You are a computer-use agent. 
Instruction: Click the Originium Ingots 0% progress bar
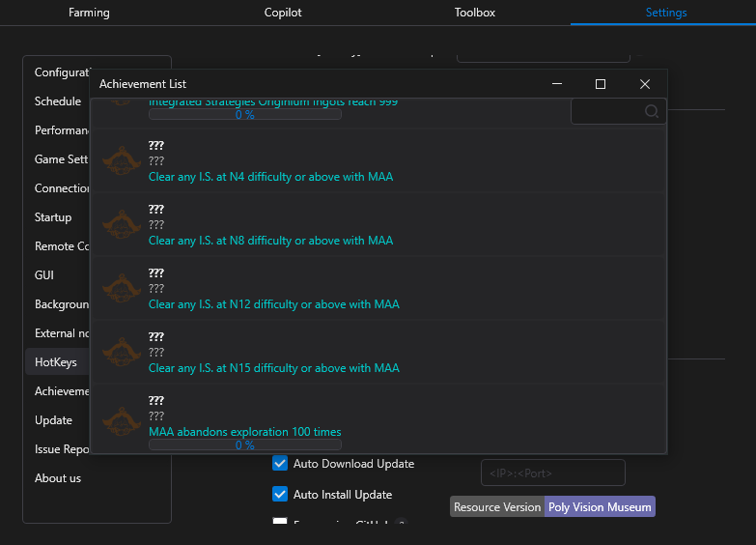pyautogui.click(x=245, y=114)
